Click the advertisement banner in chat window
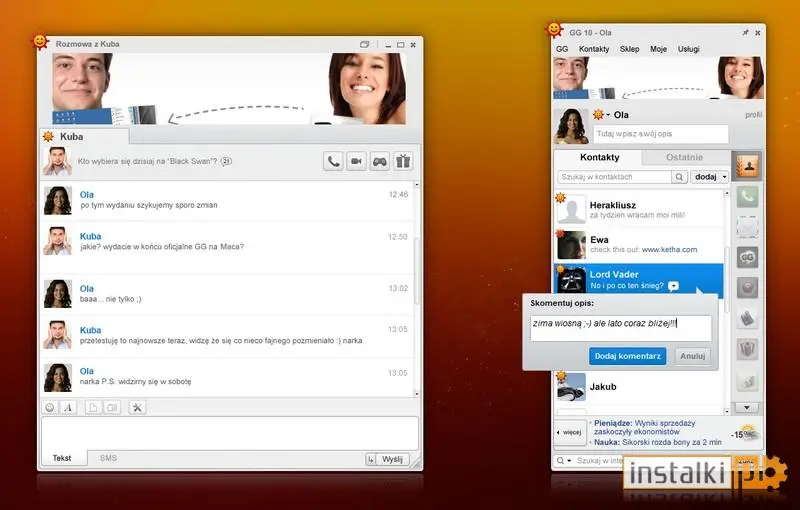Viewport: 800px width, 510px height. [230, 89]
